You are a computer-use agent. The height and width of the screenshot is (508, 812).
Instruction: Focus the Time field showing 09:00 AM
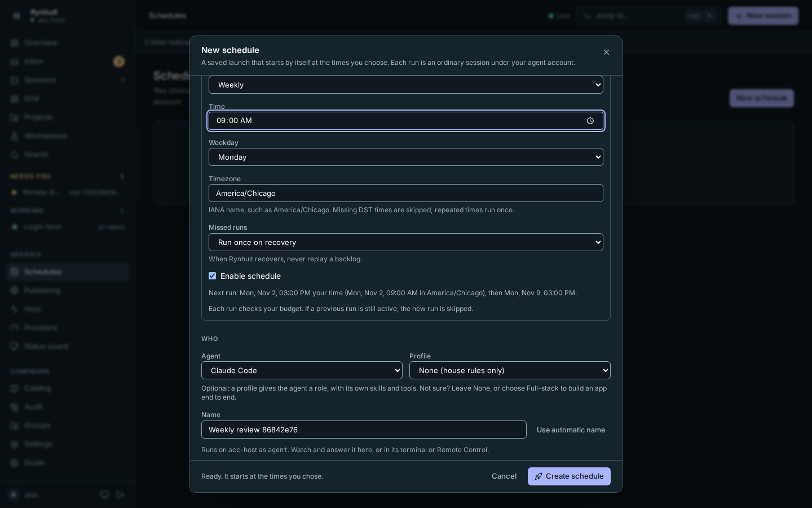[x=406, y=121]
